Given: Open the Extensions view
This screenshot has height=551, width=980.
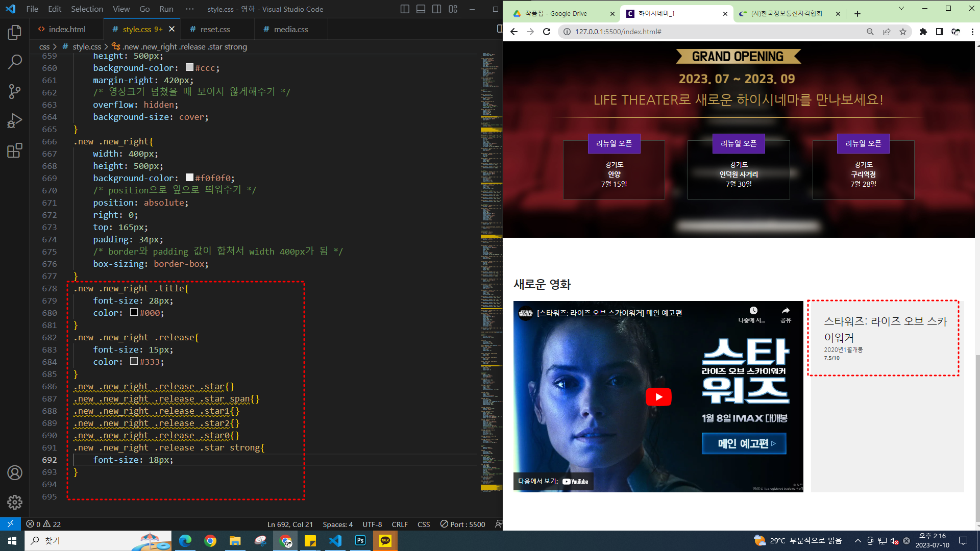Looking at the screenshot, I should tap(15, 151).
